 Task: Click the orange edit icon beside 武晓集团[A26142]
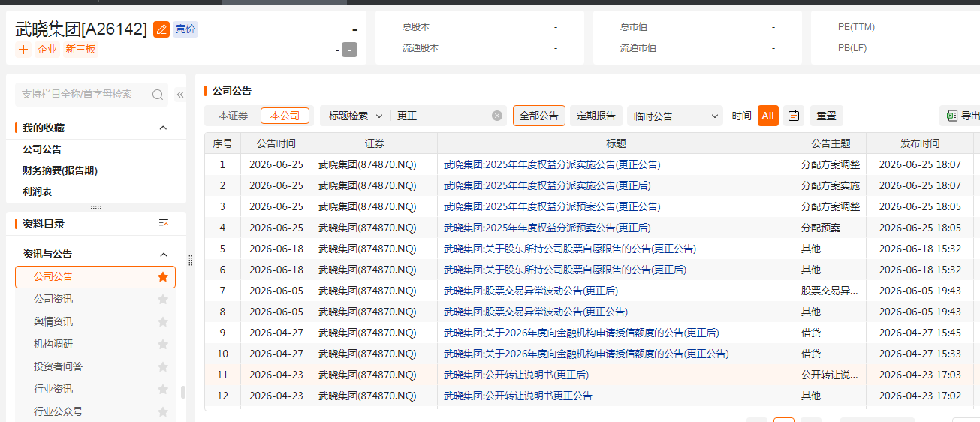click(161, 29)
